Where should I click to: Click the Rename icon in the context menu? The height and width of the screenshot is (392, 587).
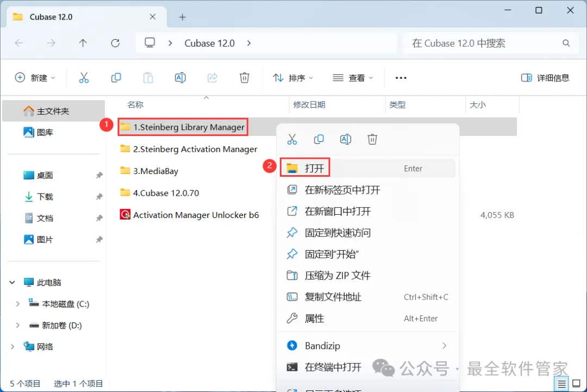346,139
